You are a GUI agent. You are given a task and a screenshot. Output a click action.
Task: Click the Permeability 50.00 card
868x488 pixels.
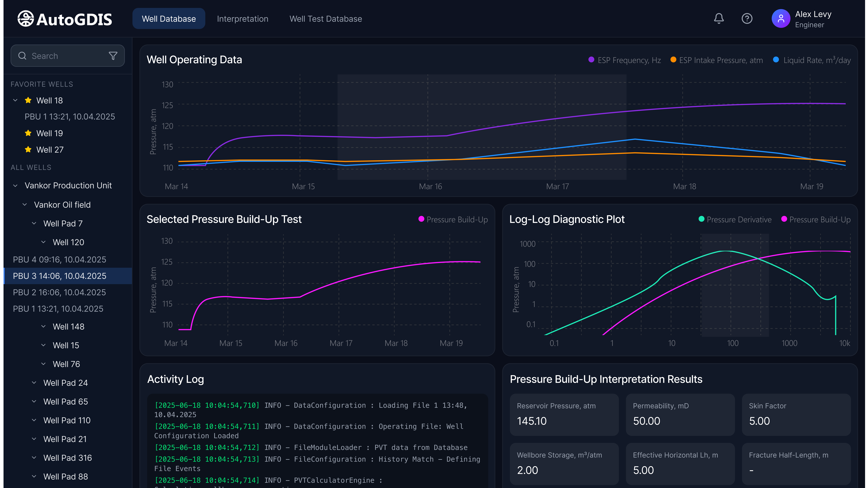pyautogui.click(x=680, y=415)
